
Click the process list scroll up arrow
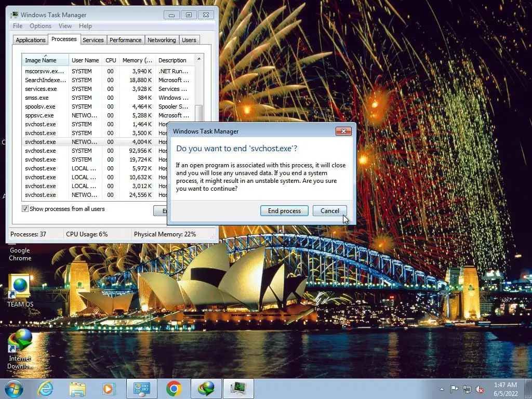[199, 59]
